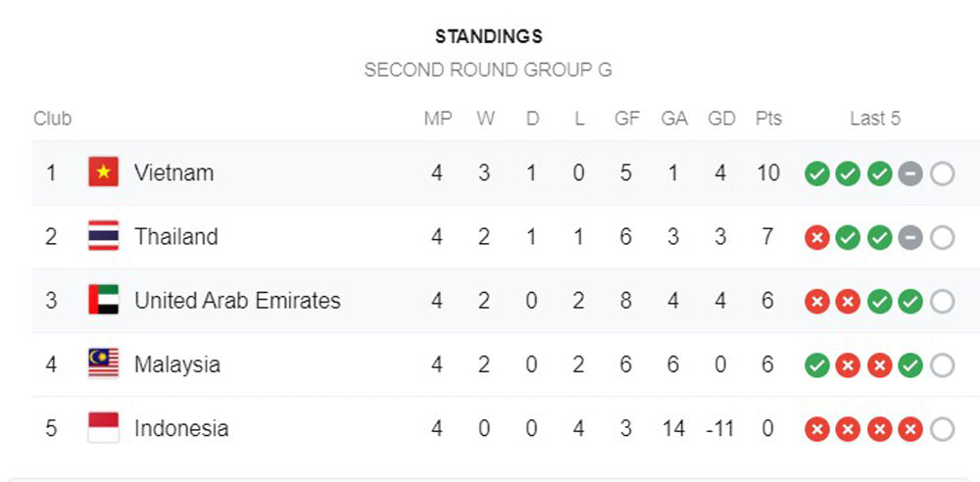The width and height of the screenshot is (980, 482).
Task: Click Indonesia's empty upcoming match circle
Action: click(942, 429)
